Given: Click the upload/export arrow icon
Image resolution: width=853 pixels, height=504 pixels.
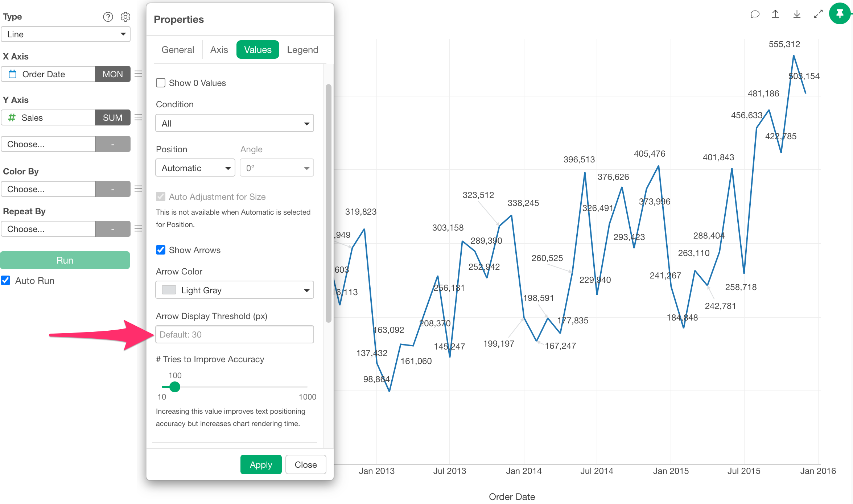Looking at the screenshot, I should [775, 14].
